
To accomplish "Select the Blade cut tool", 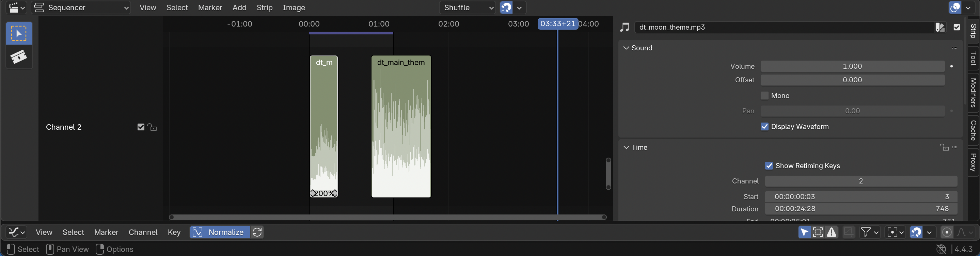I will (x=19, y=57).
